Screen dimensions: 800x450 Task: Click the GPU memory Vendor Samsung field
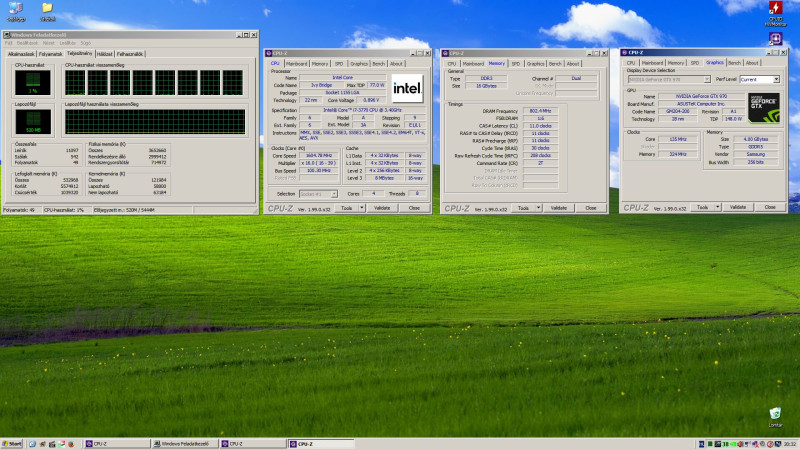click(756, 154)
